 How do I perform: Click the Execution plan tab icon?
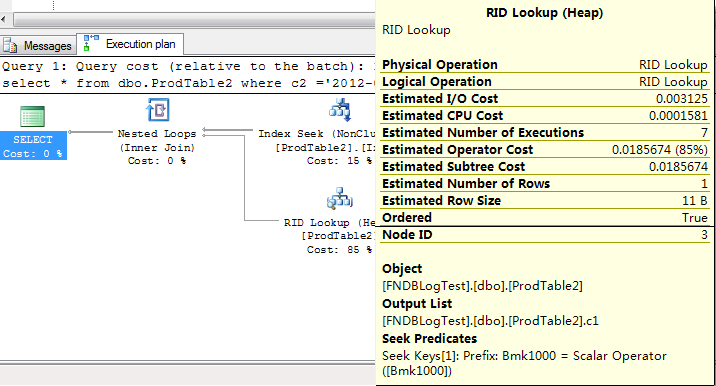tap(91, 43)
